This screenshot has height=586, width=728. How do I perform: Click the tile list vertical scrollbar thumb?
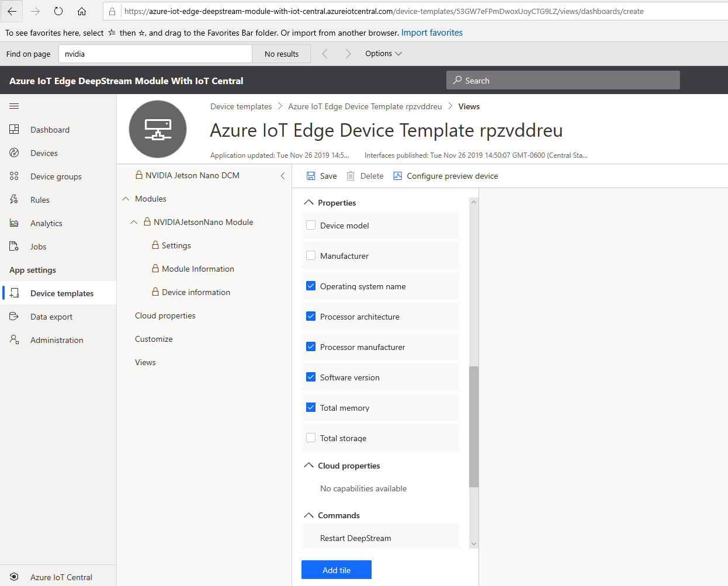[474, 427]
